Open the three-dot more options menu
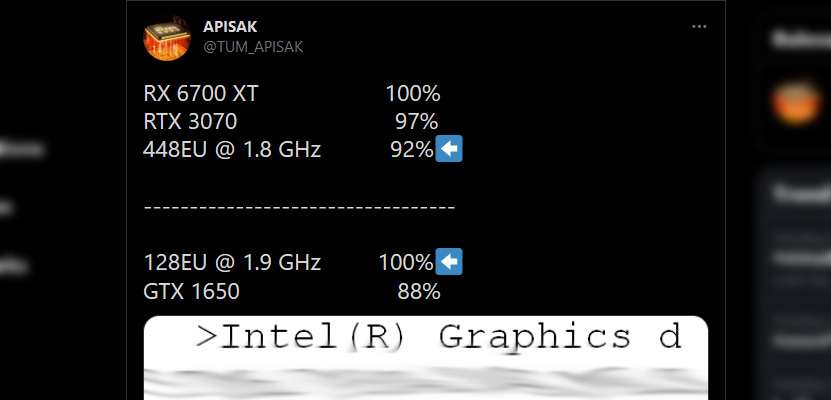This screenshot has height=400, width=831. (698, 25)
